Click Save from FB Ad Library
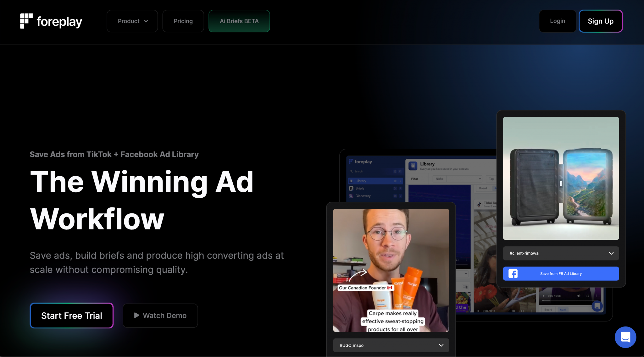 pyautogui.click(x=561, y=273)
